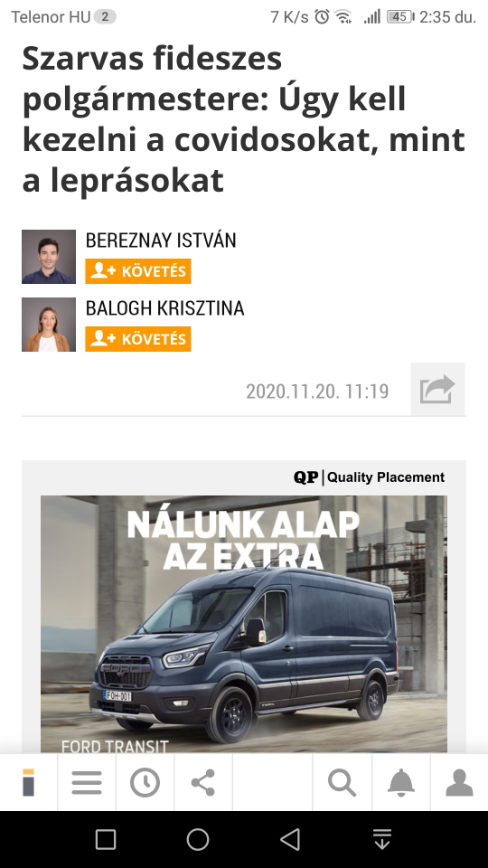488x868 pixels.
Task: Follow author Bereznay István via Követés
Action: point(137,271)
